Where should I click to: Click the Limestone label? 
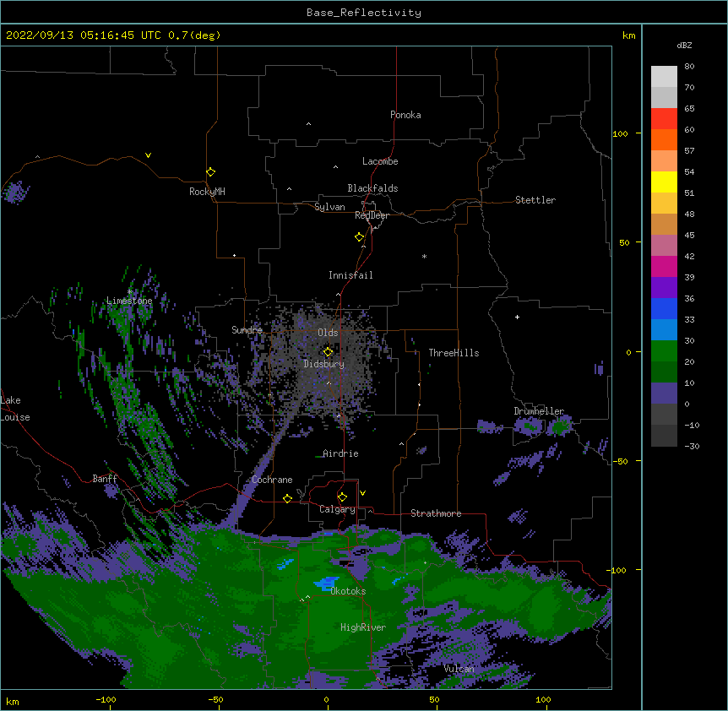point(129,301)
